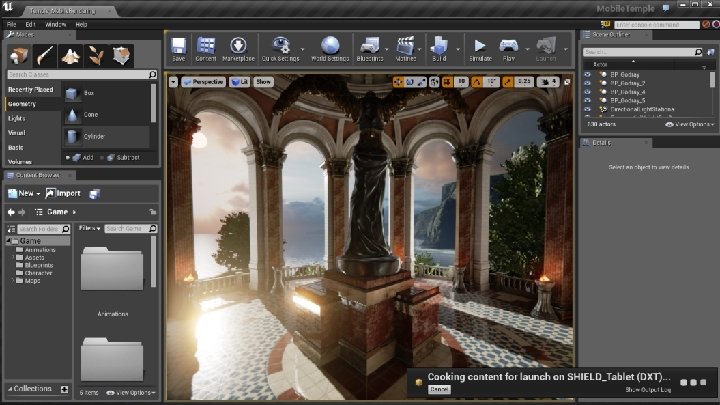The width and height of the screenshot is (720, 405).
Task: Open the Edit menu
Action: click(30, 24)
